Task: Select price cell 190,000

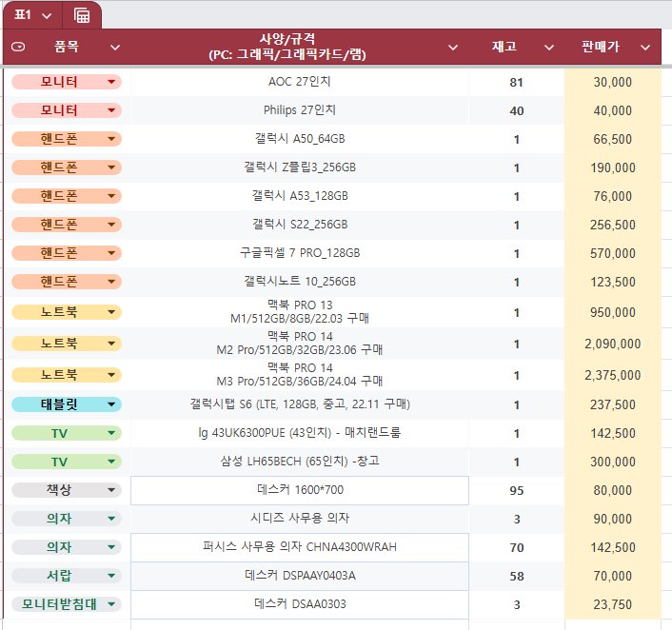Action: (x=613, y=167)
